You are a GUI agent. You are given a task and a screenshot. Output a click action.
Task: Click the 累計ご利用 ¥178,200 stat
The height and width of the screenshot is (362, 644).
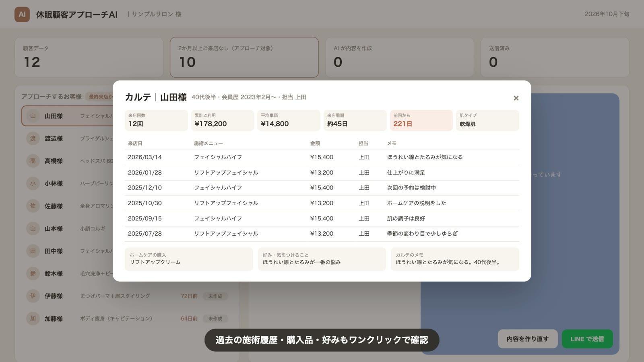click(223, 120)
